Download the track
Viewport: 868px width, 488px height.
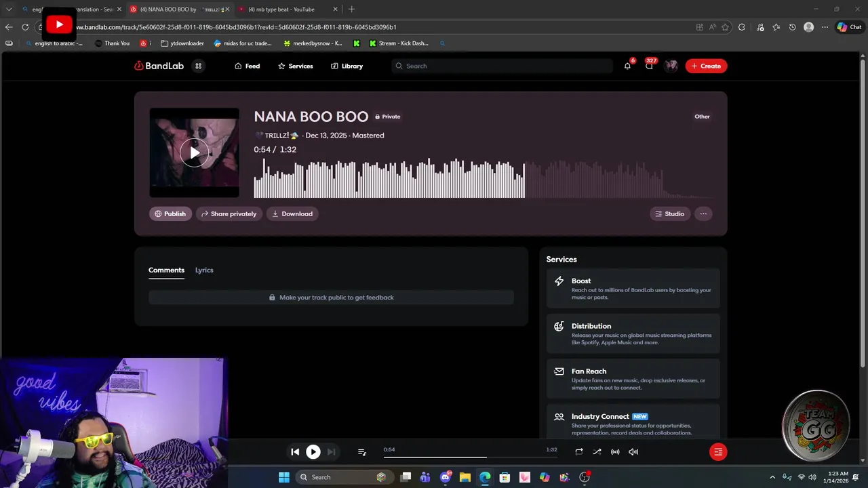coord(292,213)
